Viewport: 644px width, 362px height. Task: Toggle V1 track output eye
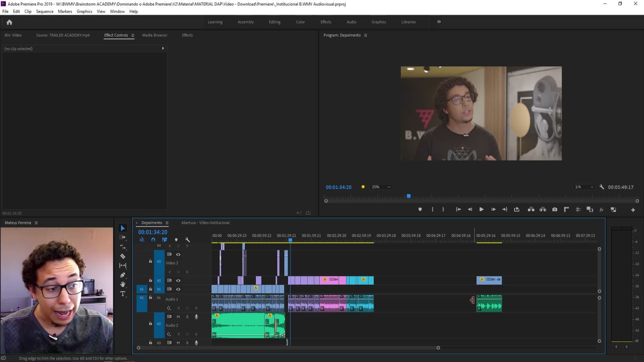pos(178,289)
